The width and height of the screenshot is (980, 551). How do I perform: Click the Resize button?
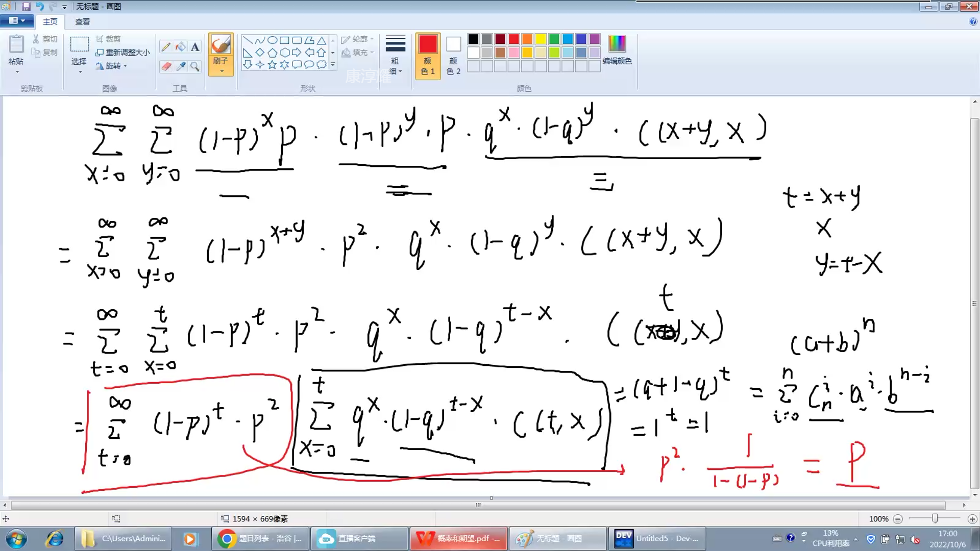tap(123, 52)
